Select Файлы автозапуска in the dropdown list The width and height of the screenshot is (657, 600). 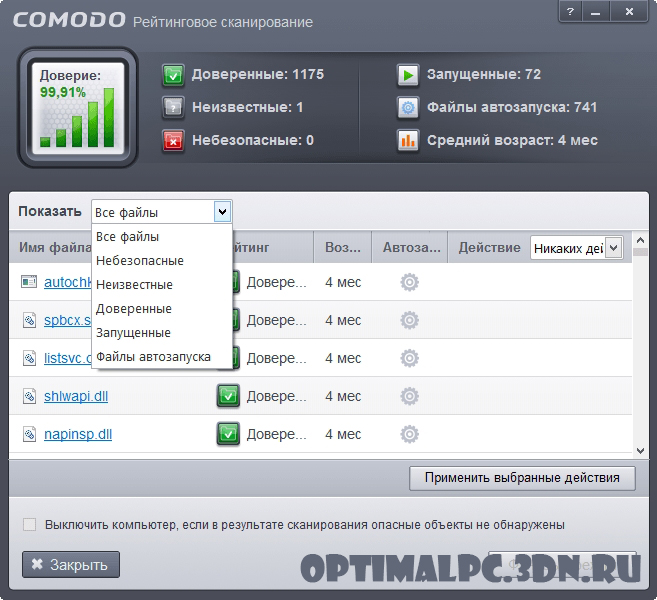[162, 357]
